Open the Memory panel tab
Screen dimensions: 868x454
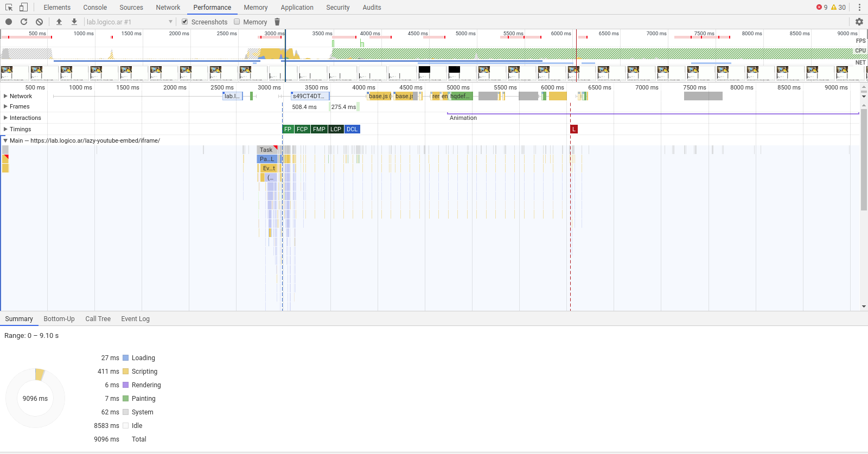click(x=256, y=8)
